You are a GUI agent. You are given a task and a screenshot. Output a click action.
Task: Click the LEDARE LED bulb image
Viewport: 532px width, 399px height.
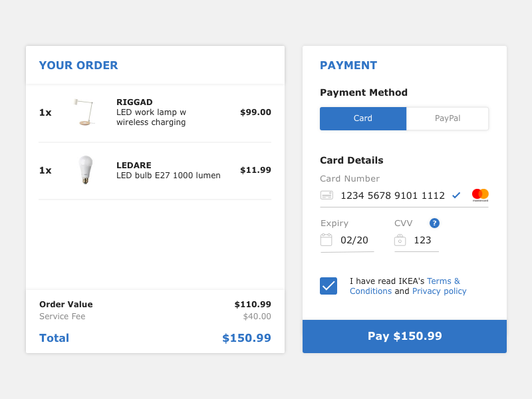(84, 170)
